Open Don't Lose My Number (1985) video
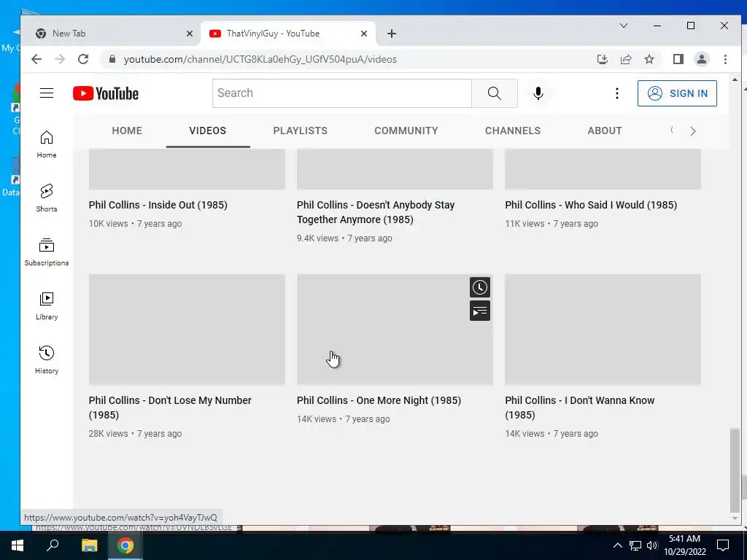Image resolution: width=747 pixels, height=560 pixels. pyautogui.click(x=170, y=407)
